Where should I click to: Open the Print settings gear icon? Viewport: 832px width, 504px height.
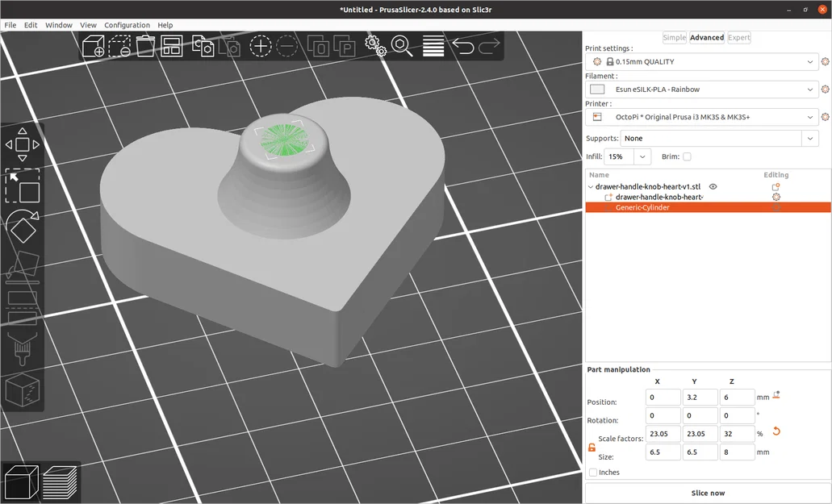825,61
